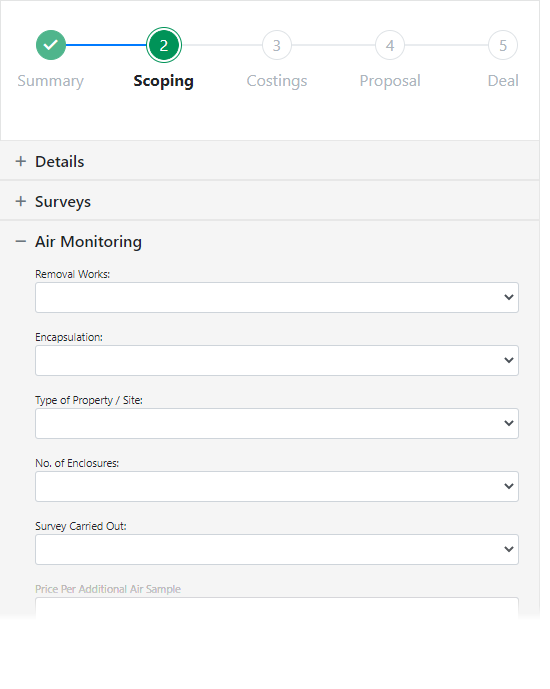
Task: Open the Deal step label
Action: [503, 81]
